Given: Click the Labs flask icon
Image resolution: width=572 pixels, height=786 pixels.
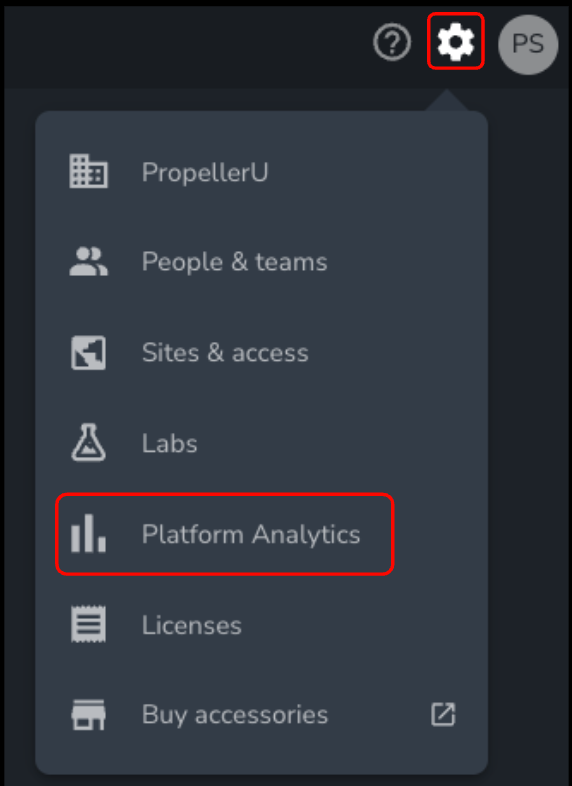Looking at the screenshot, I should coord(88,443).
